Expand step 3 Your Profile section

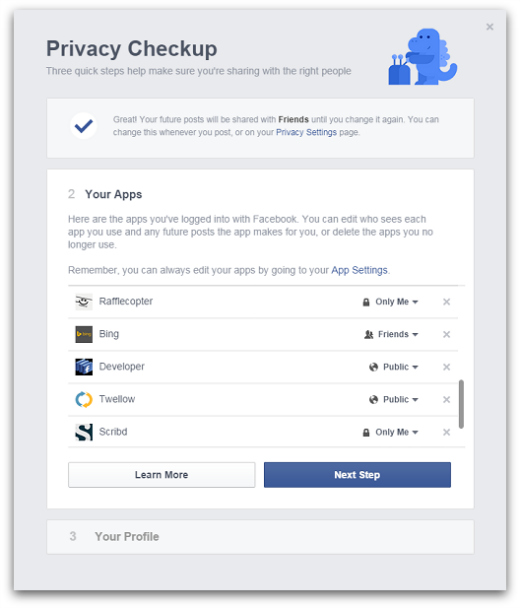260,537
